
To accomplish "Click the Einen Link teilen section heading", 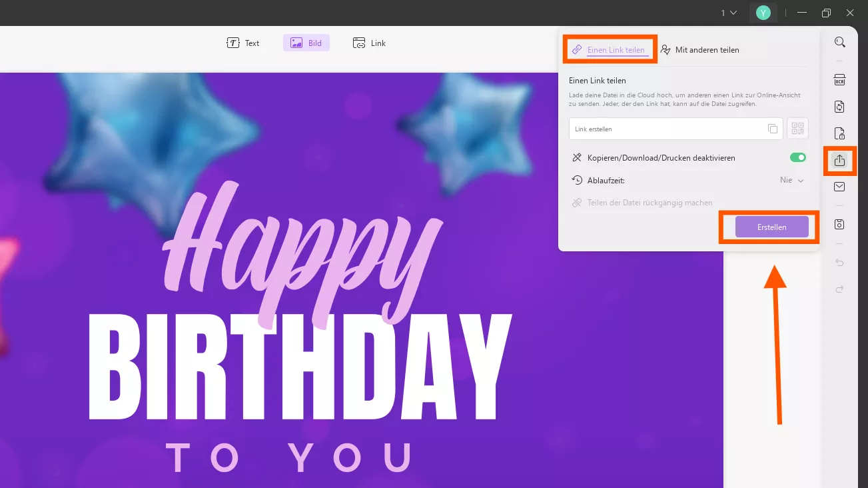I will (x=598, y=81).
